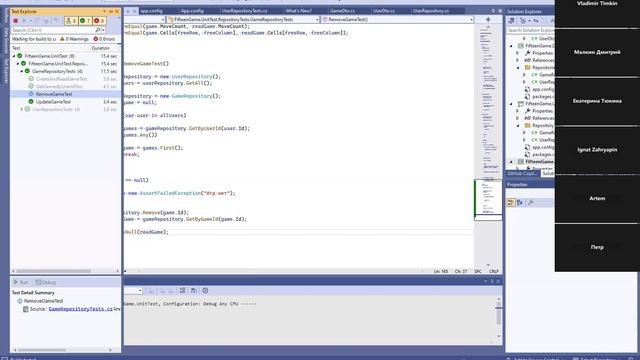Click the SPC indentation indicator
Image resolution: width=640 pixels, height=360 pixels.
[x=478, y=271]
